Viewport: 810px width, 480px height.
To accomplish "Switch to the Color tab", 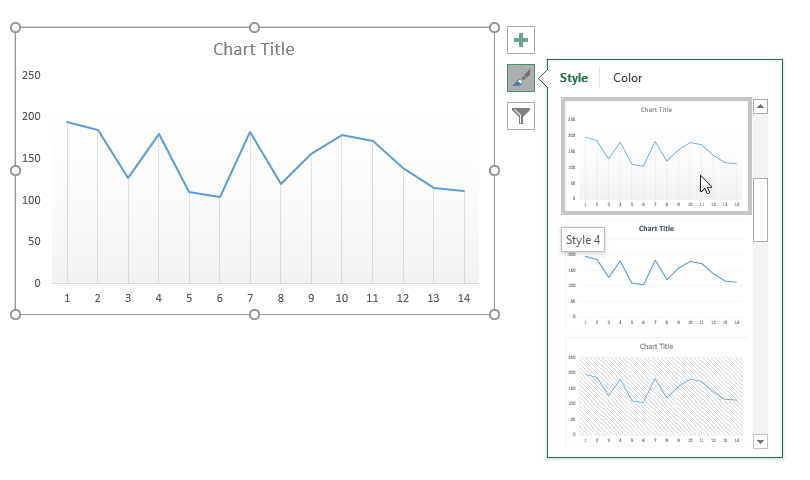I will (627, 78).
